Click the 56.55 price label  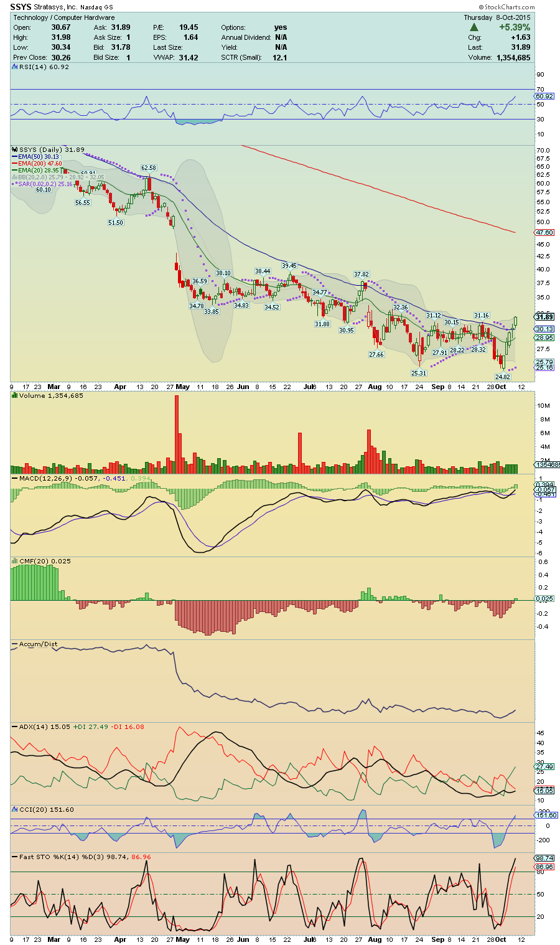point(83,203)
